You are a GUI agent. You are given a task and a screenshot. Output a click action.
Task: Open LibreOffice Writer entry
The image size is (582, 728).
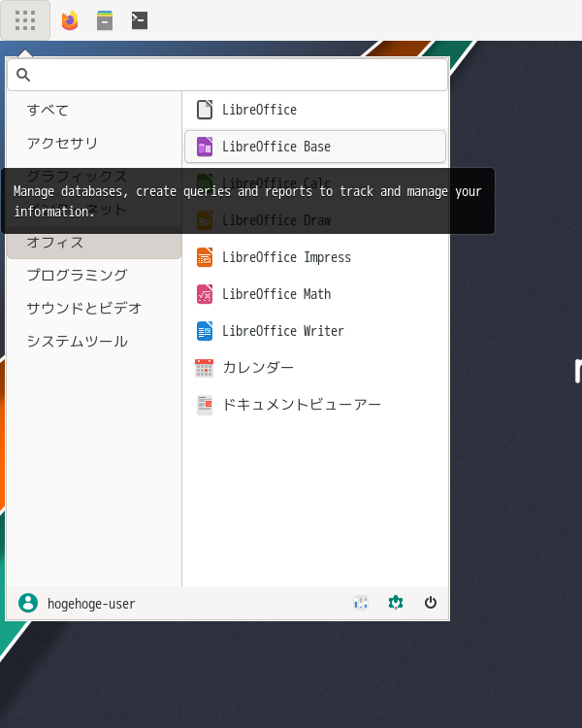pyautogui.click(x=315, y=331)
